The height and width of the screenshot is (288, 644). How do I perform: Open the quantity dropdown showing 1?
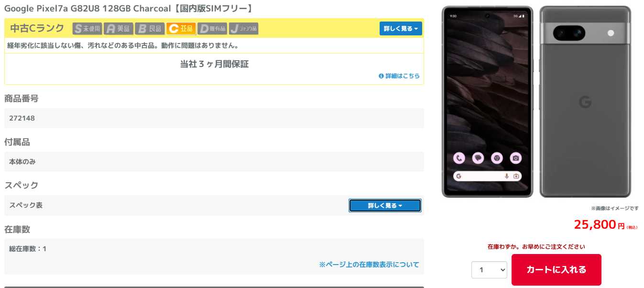[489, 270]
